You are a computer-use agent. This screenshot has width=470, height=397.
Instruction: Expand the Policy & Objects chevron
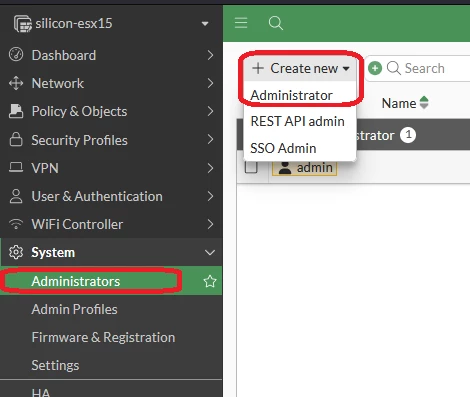210,111
